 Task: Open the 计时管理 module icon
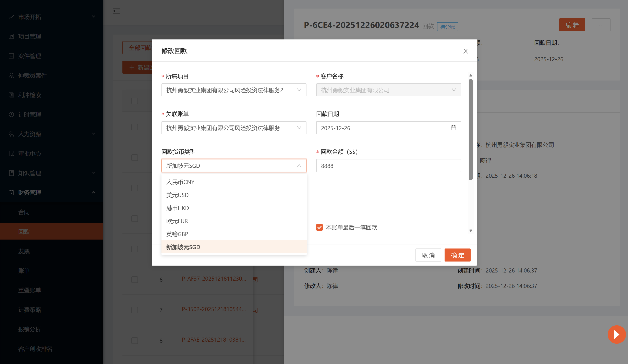click(x=11, y=115)
